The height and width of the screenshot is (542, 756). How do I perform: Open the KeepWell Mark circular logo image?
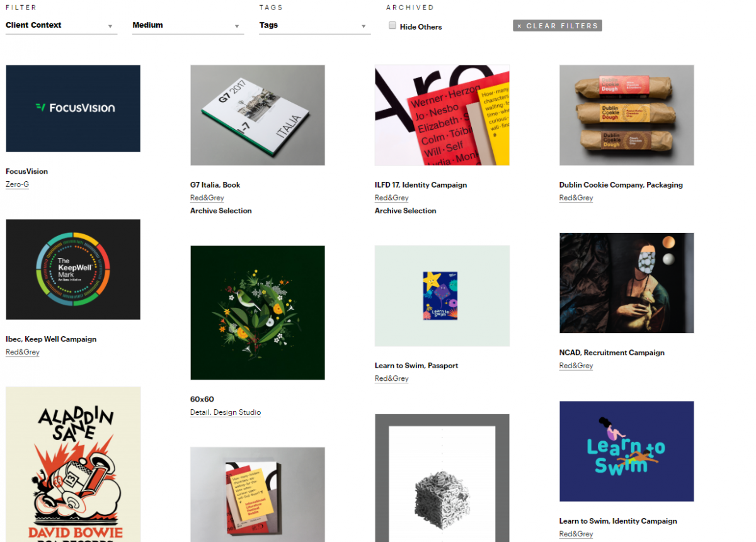pyautogui.click(x=73, y=269)
